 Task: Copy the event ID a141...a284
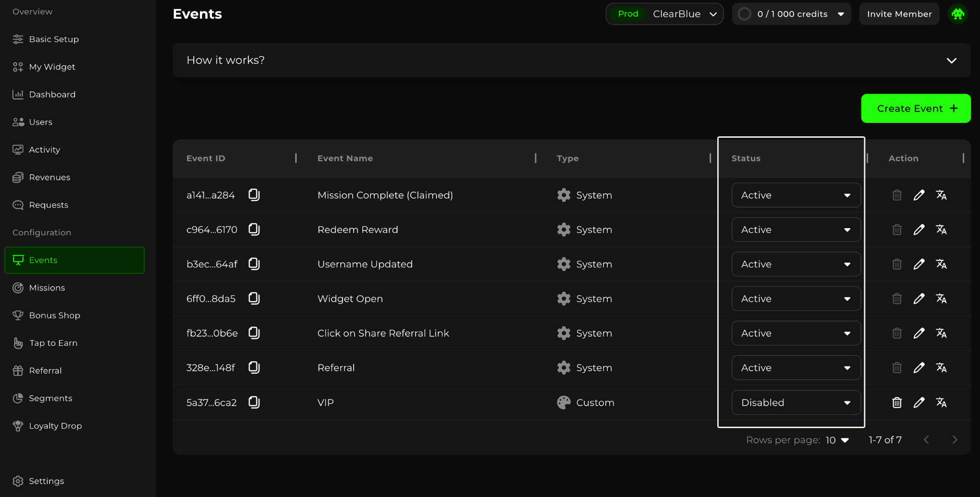point(254,195)
